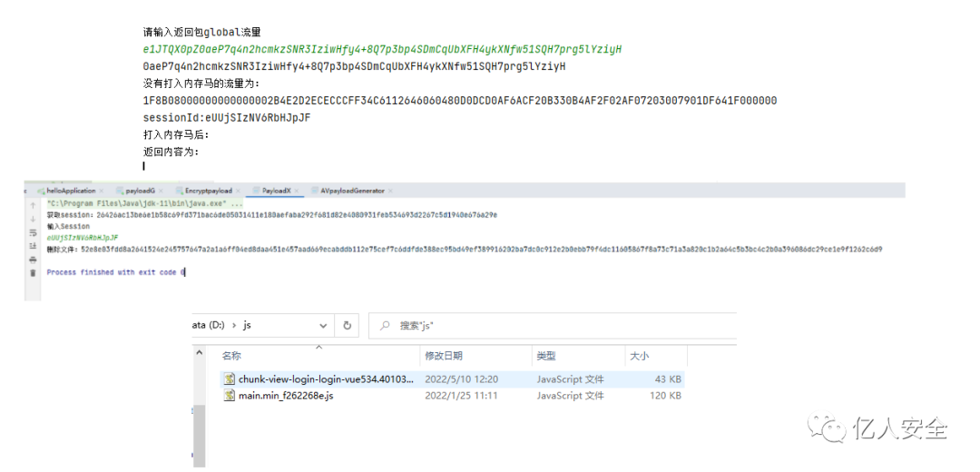Screen dimensions: 980x472
Task: Refresh the js folder in Explorer
Action: (x=347, y=326)
